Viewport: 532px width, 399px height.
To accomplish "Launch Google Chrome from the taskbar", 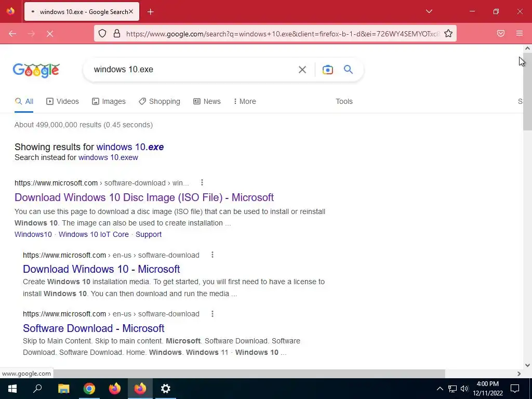I will point(89,389).
